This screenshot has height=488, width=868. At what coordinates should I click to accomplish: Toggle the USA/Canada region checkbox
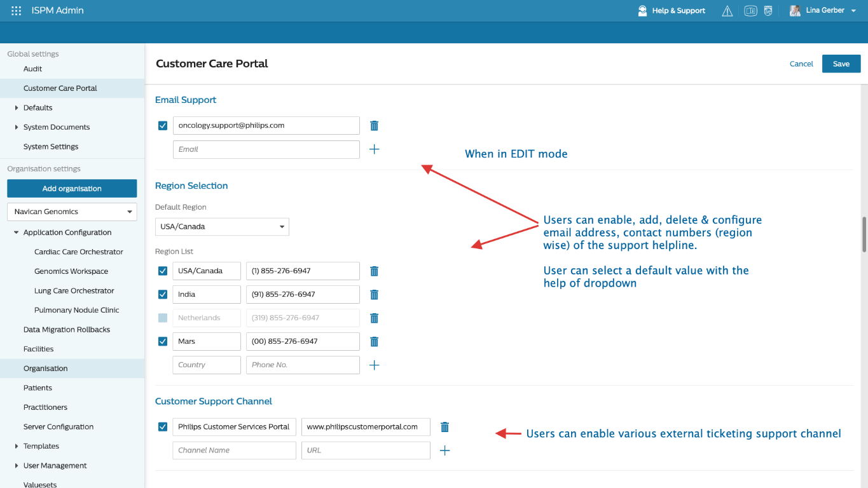pyautogui.click(x=163, y=271)
